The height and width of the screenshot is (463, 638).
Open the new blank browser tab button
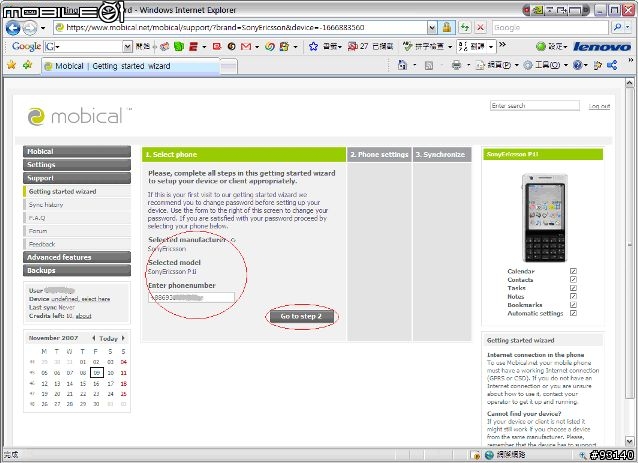coord(229,67)
